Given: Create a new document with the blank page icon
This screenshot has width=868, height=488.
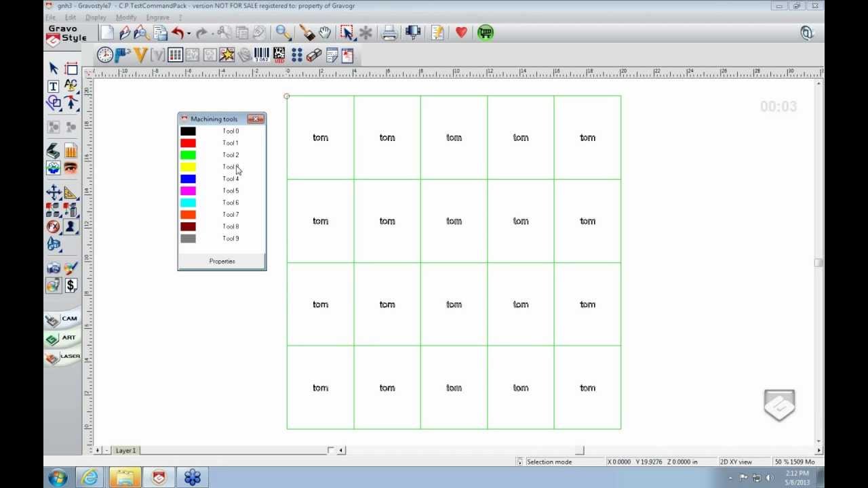Looking at the screenshot, I should (x=107, y=33).
